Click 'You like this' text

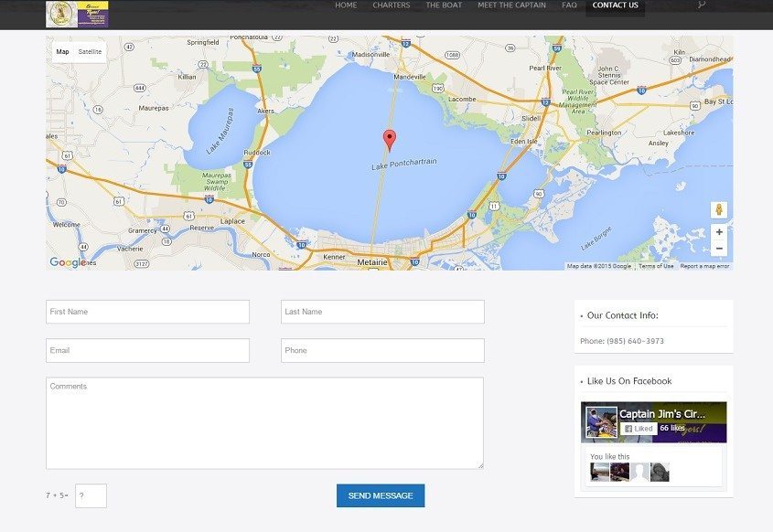[610, 456]
